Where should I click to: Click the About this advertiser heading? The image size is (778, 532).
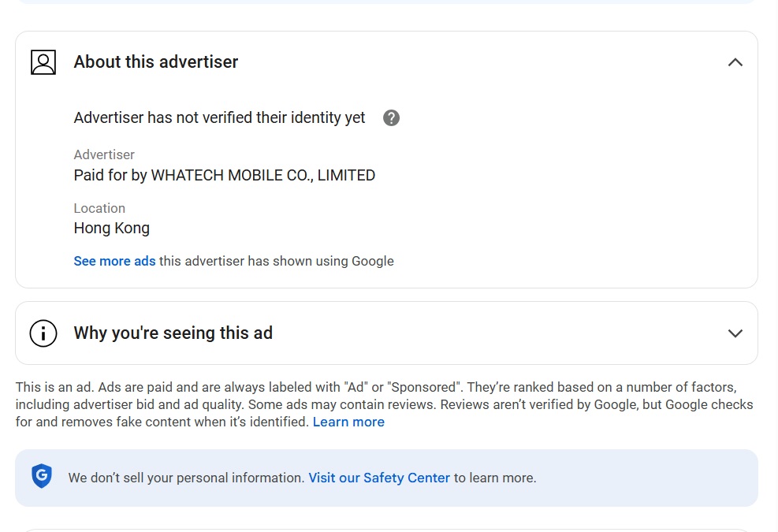pos(156,62)
